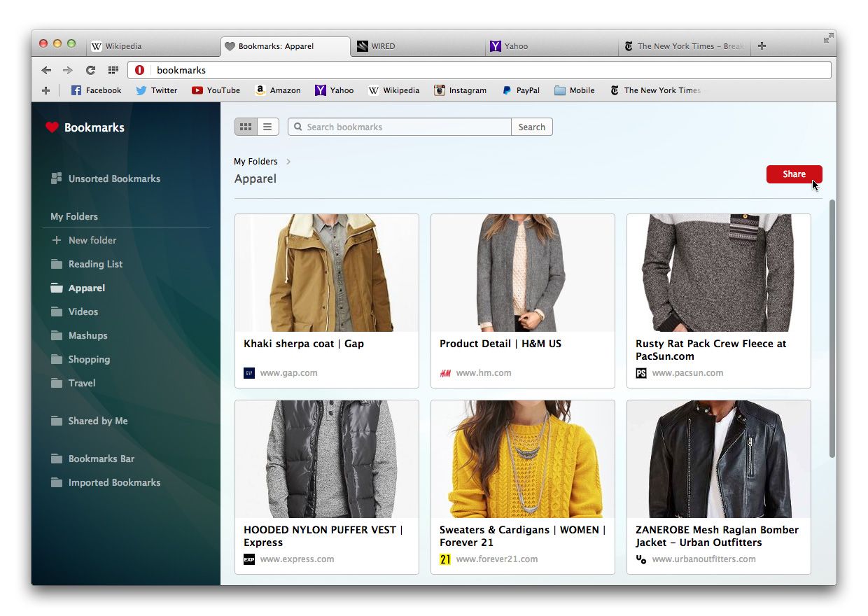Switch to grid view of bookmarks
Viewport: 868px width, 616px height.
(246, 127)
